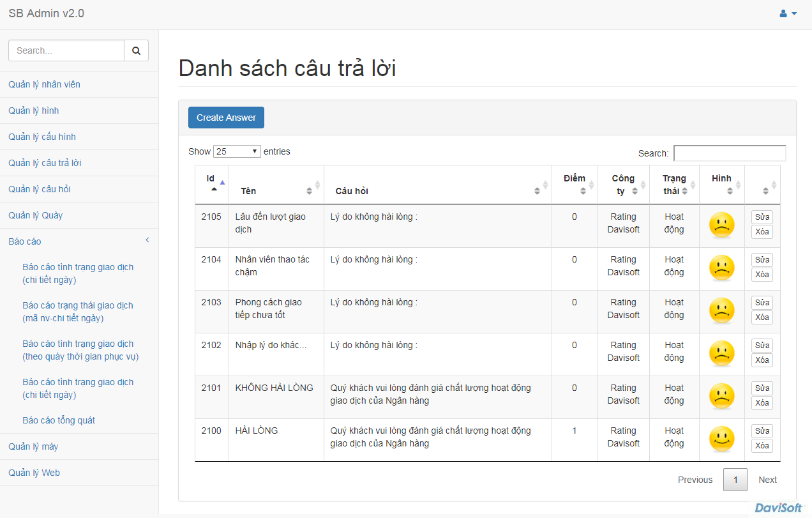Open the Show entries count dropdown
The height and width of the screenshot is (518, 812).
pos(237,151)
